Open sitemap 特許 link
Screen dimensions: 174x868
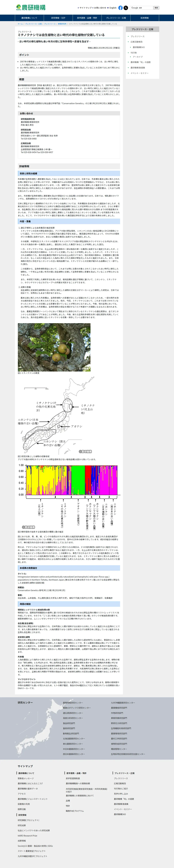tap(68, 806)
